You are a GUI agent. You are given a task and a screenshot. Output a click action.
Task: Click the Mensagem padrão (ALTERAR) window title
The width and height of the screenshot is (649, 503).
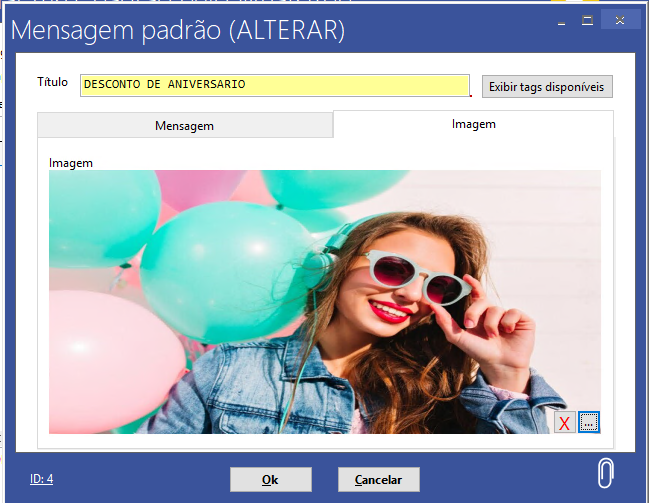[x=178, y=30]
